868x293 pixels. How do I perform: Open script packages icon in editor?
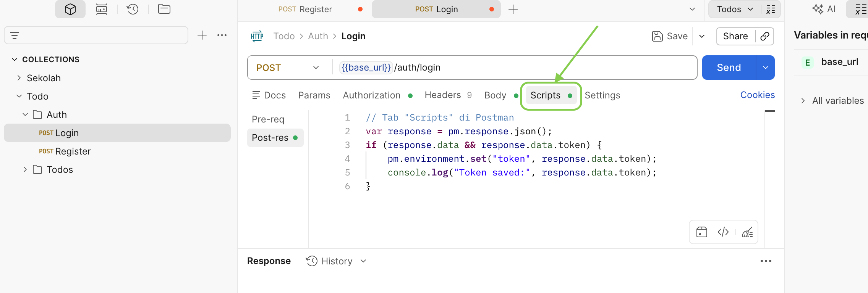coord(702,232)
